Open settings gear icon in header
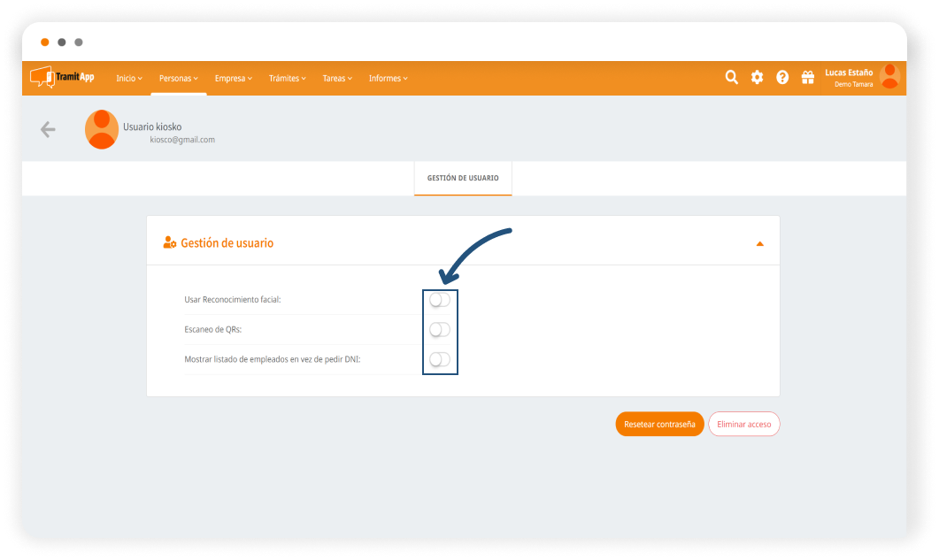This screenshot has width=939, height=560. (x=757, y=78)
